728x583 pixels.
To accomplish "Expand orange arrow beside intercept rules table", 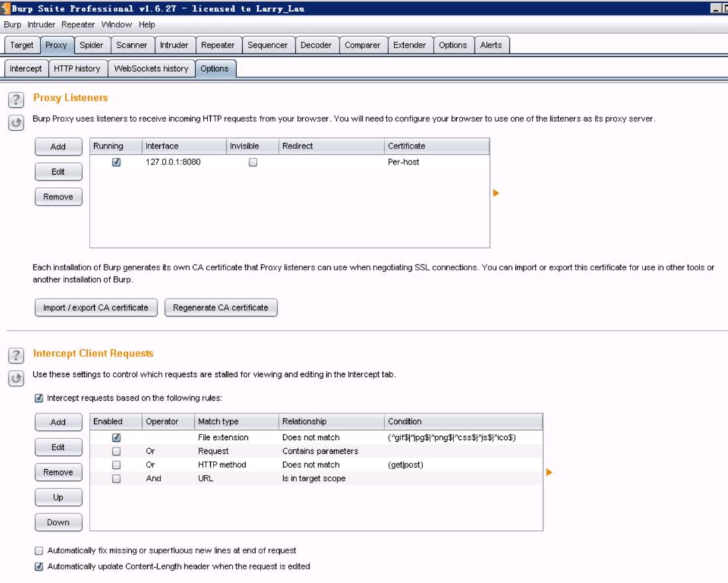I will pos(549,472).
